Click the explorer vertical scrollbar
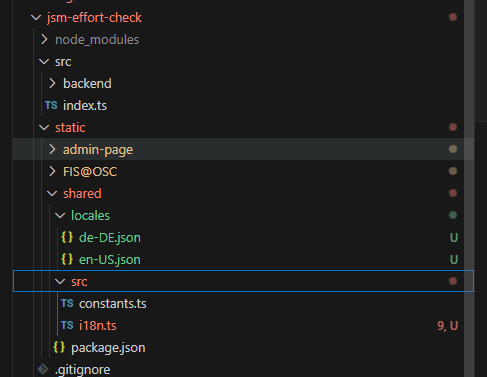This screenshot has width=487, height=377. pyautogui.click(x=469, y=188)
